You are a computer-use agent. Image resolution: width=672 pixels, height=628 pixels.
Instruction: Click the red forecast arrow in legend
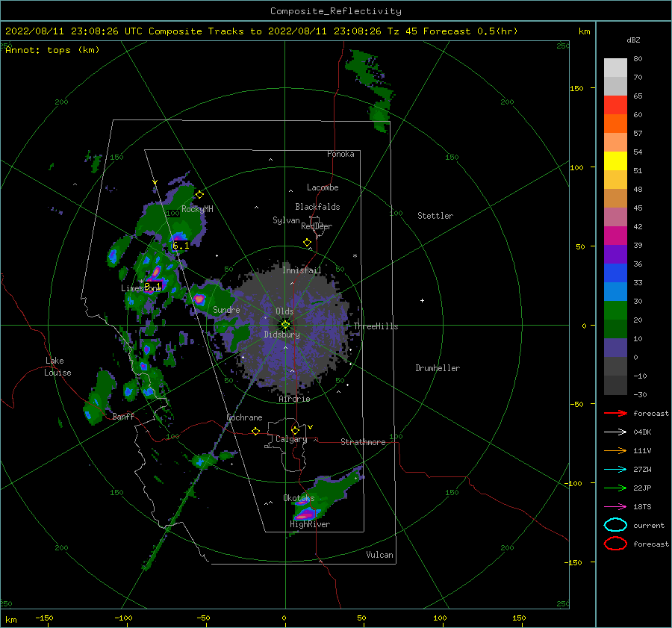615,413
